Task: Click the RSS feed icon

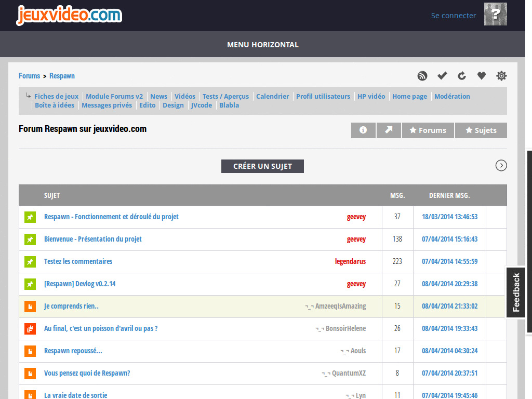Action: (x=422, y=76)
